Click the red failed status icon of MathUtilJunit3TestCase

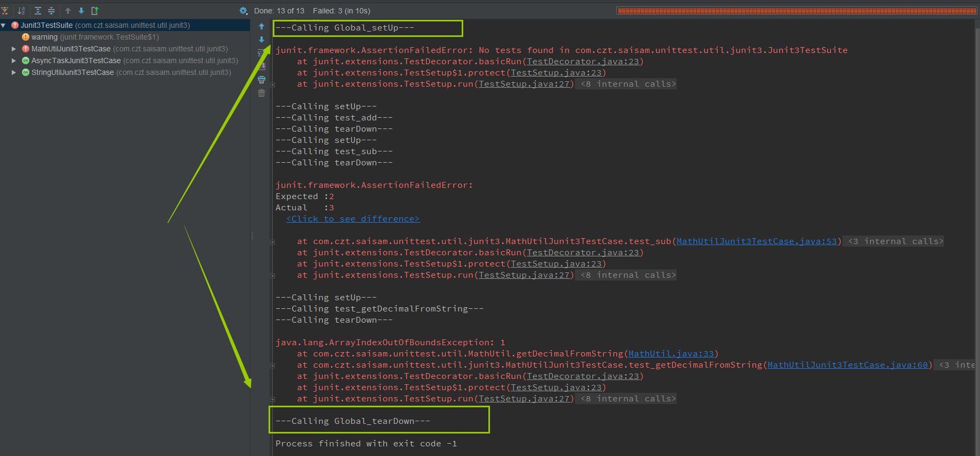26,49
